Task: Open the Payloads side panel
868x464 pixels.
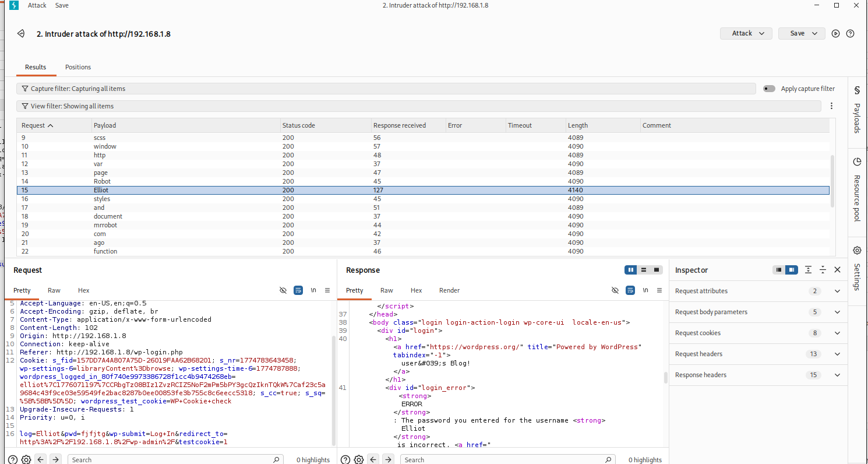Action: [x=857, y=110]
